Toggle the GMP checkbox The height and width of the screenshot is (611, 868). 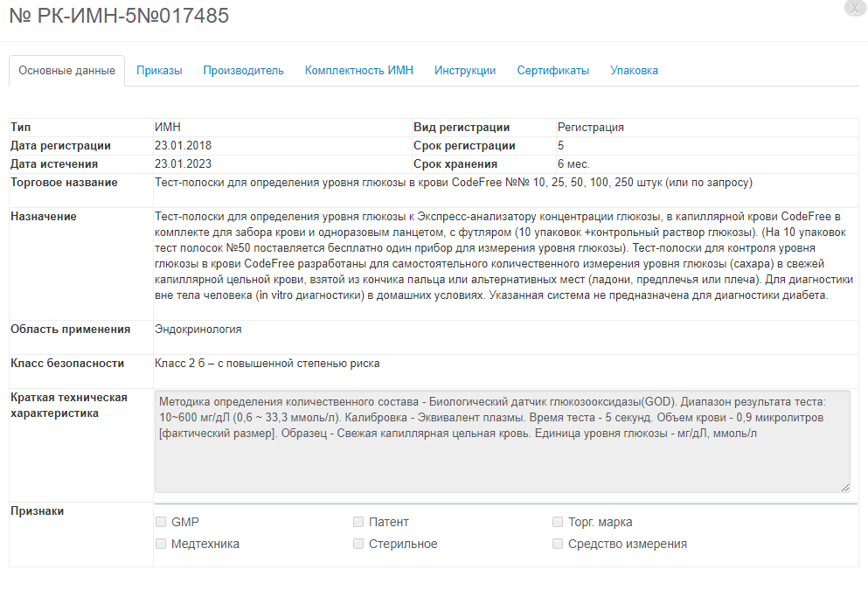pos(161,522)
